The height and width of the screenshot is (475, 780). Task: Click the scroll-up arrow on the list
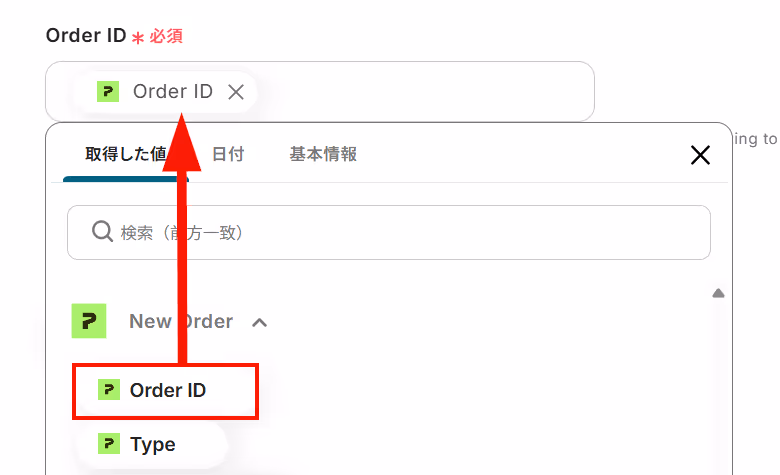pyautogui.click(x=718, y=293)
